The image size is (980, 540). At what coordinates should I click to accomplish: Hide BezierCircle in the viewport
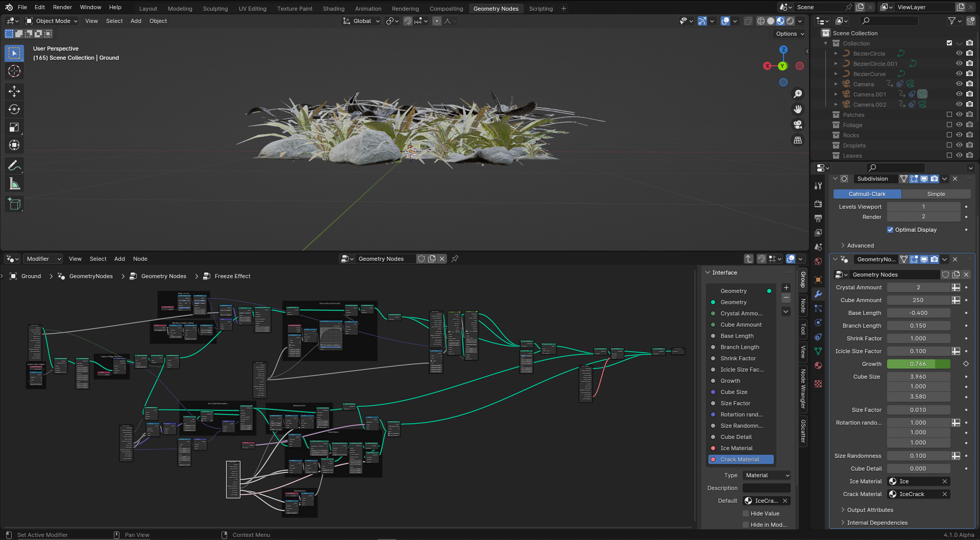pos(959,53)
